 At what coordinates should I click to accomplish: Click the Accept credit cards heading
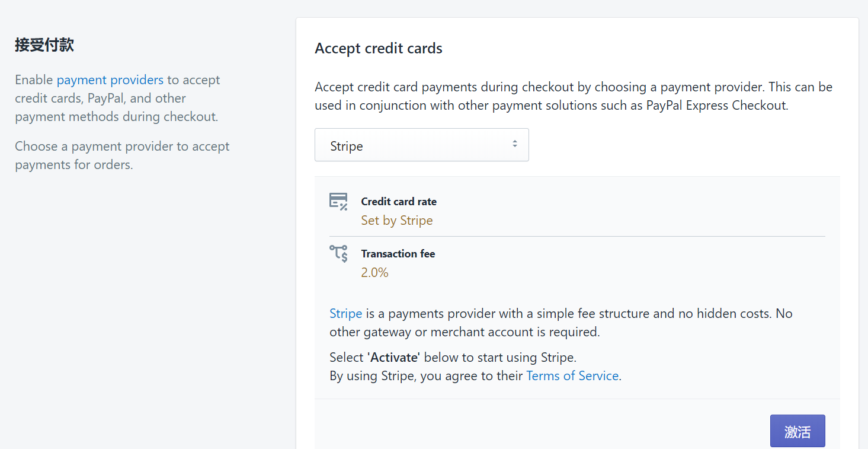click(379, 49)
